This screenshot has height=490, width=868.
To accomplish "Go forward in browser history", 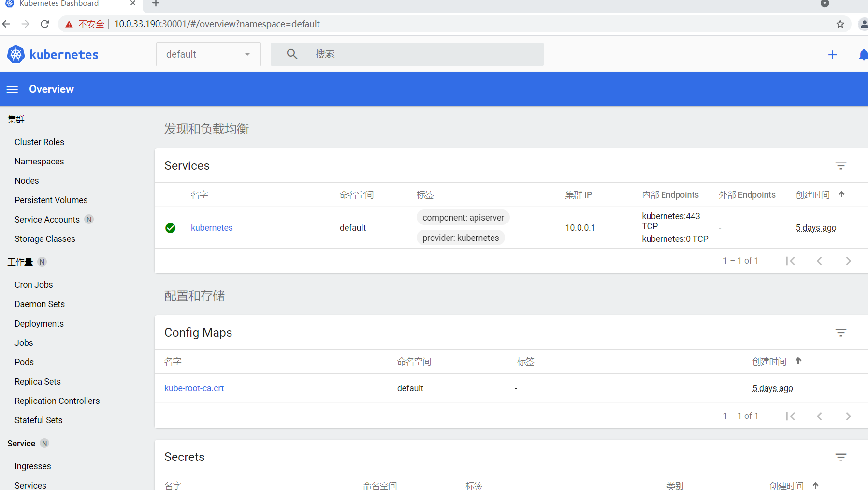I will coord(26,24).
